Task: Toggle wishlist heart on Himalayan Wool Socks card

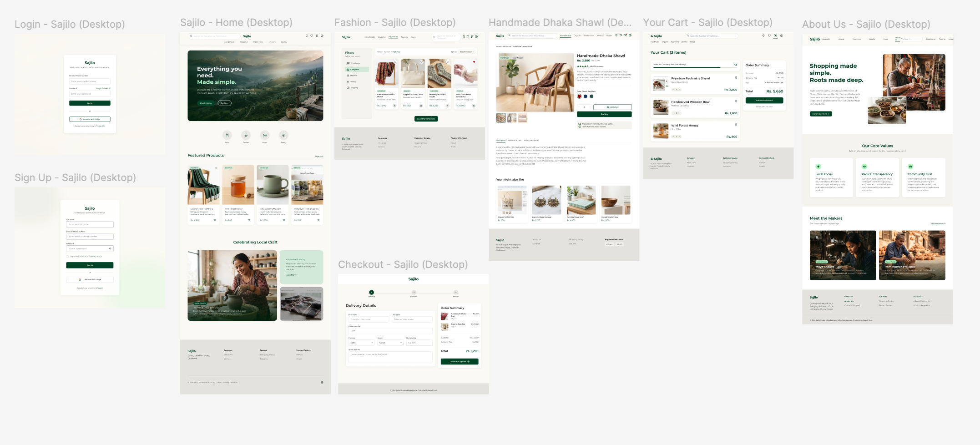Action: [x=448, y=62]
